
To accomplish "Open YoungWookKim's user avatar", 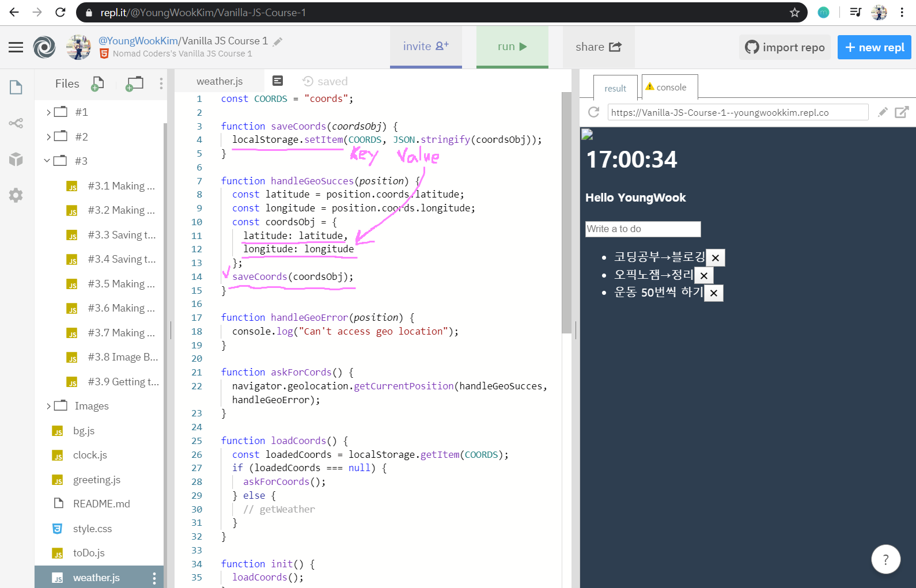I will 78,47.
